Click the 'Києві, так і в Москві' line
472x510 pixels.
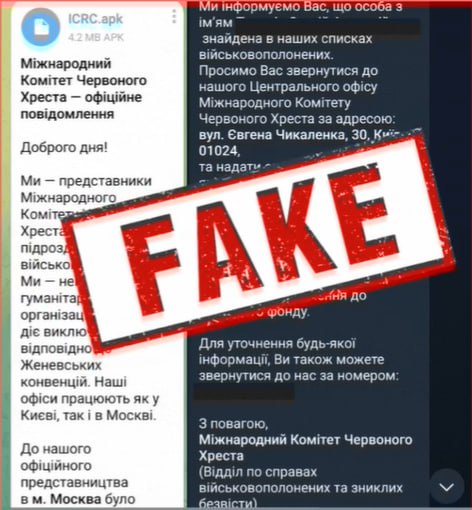(88, 415)
